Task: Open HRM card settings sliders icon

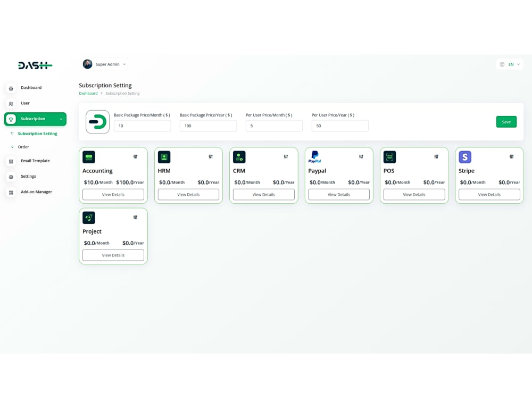Action: click(x=211, y=156)
